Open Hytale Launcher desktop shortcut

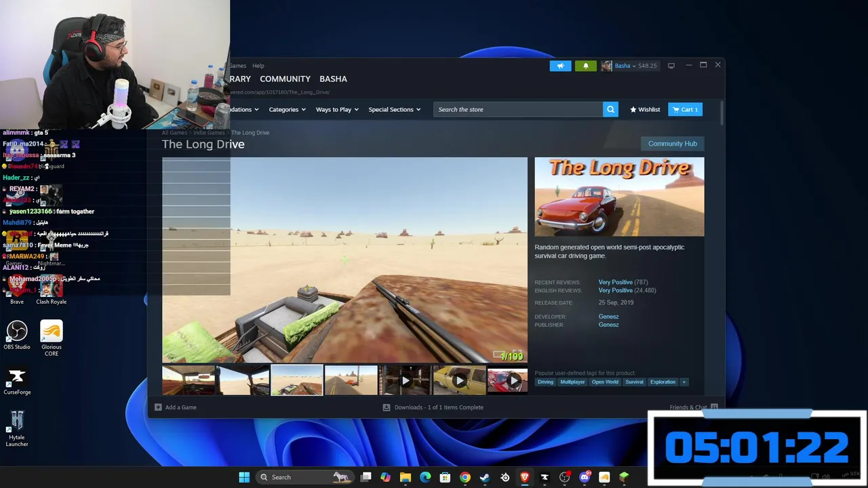[17, 429]
